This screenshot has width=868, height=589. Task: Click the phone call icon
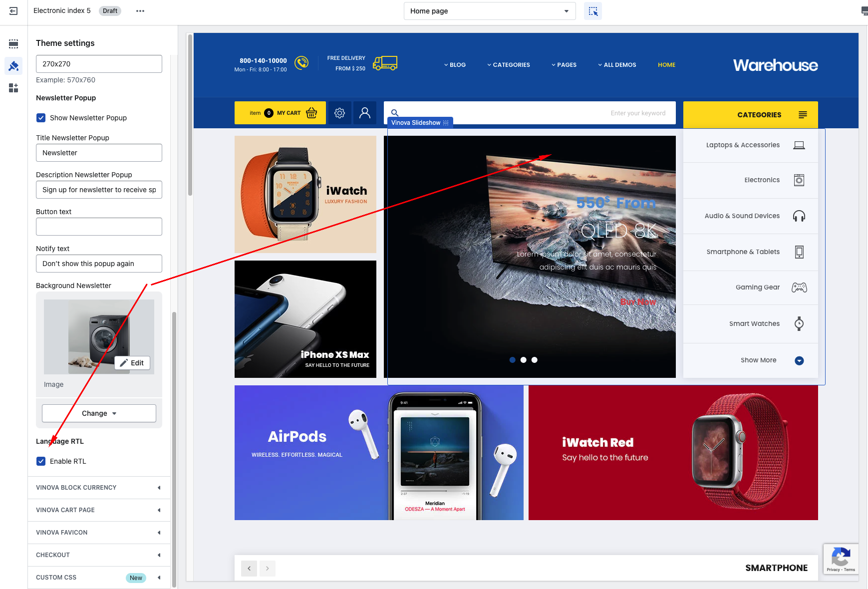point(301,63)
